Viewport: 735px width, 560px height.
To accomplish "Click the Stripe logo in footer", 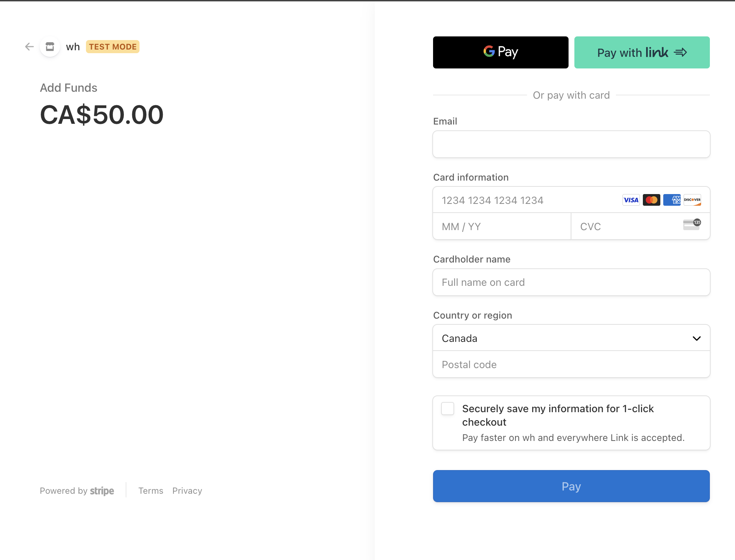I will tap(102, 491).
